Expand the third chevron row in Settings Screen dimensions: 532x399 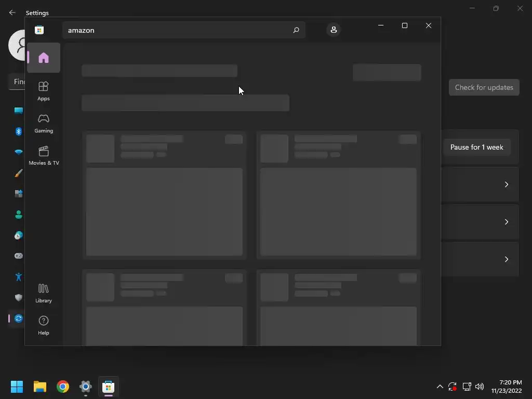click(x=506, y=259)
